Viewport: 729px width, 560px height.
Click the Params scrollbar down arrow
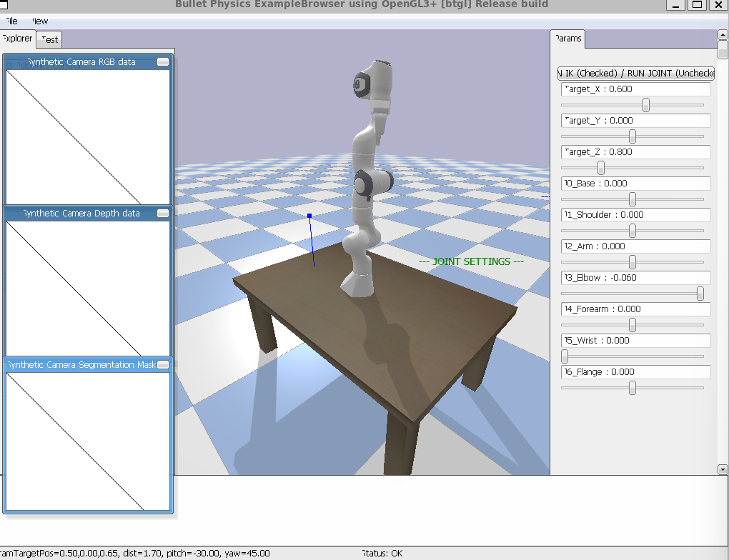[723, 469]
